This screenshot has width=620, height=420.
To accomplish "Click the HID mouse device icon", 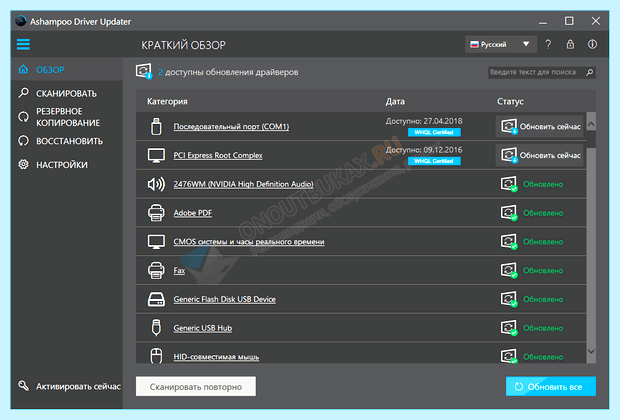I will click(x=156, y=356).
